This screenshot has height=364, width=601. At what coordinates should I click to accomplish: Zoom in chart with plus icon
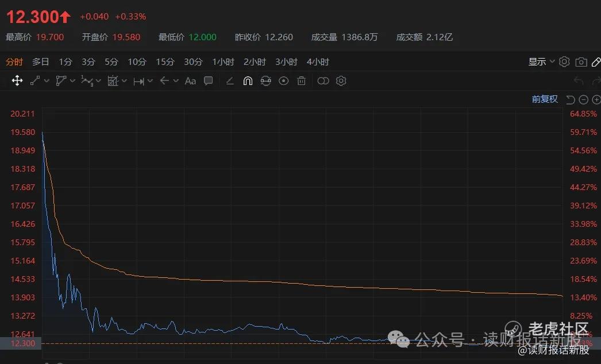point(596,100)
